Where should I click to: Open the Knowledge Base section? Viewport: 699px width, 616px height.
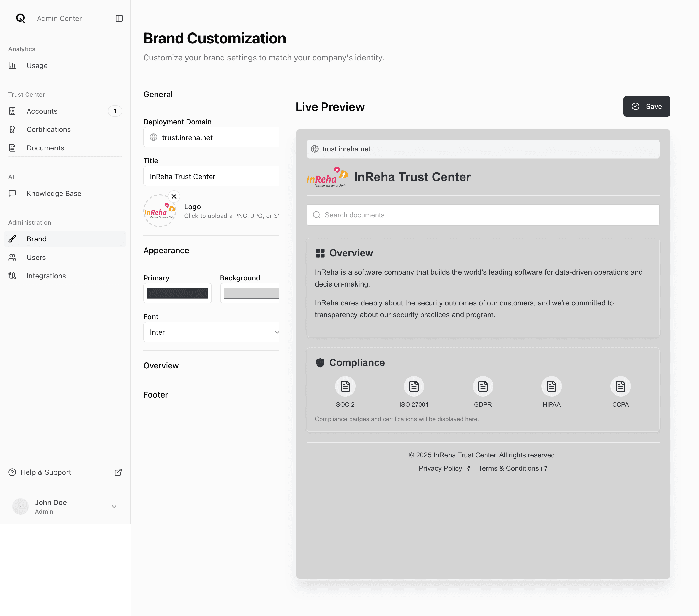(65, 193)
